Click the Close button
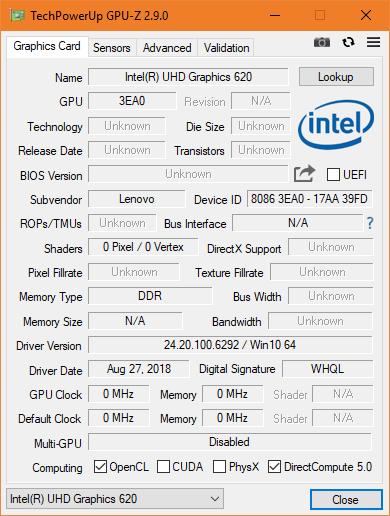Viewport: 390px width, 516px height. pos(346,500)
